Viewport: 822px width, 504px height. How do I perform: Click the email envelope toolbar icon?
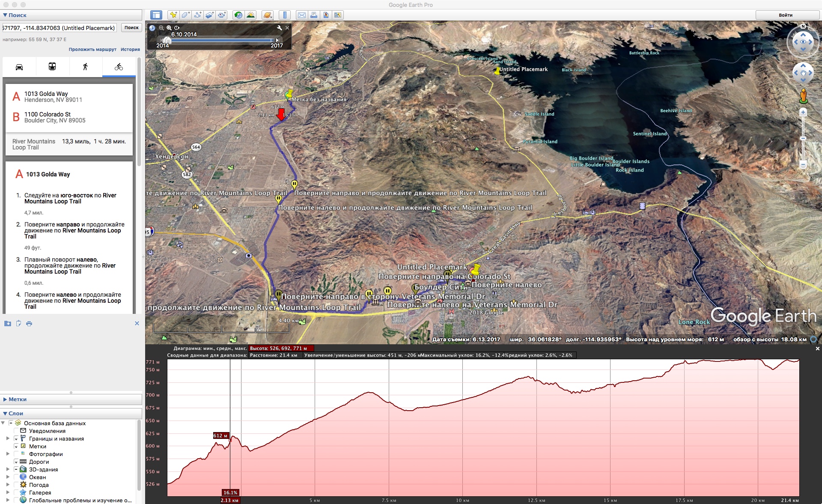point(302,15)
